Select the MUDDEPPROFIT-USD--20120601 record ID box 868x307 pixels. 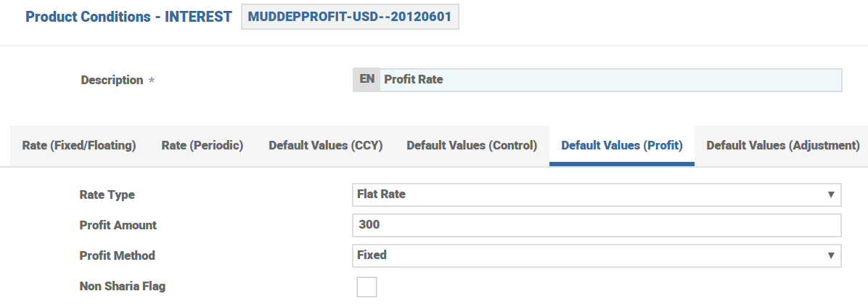pos(350,17)
